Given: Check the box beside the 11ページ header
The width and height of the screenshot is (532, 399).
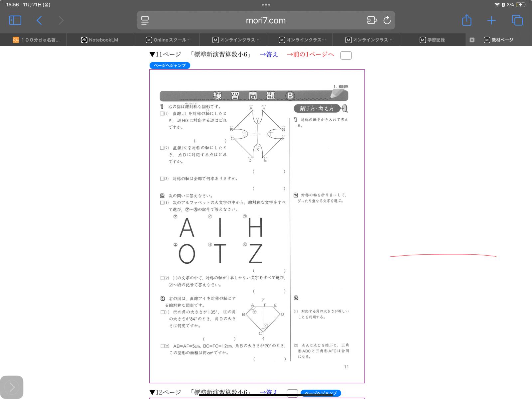Looking at the screenshot, I should (x=346, y=56).
